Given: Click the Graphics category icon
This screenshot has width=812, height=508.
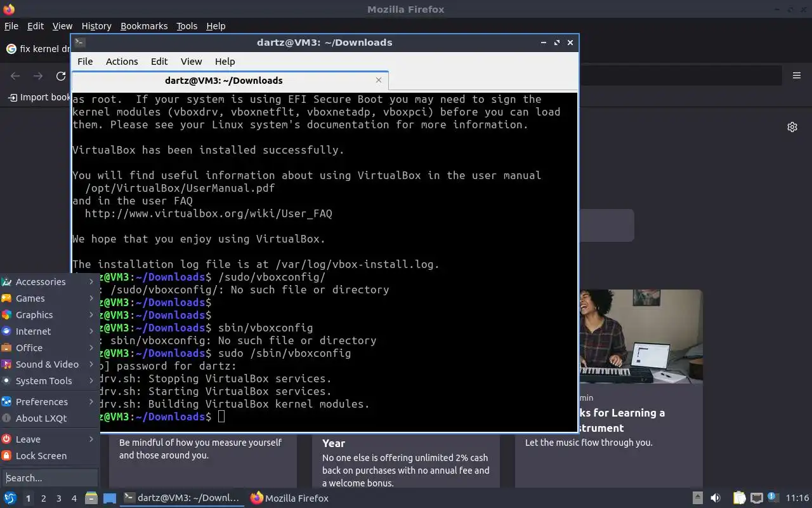Looking at the screenshot, I should [x=7, y=315].
